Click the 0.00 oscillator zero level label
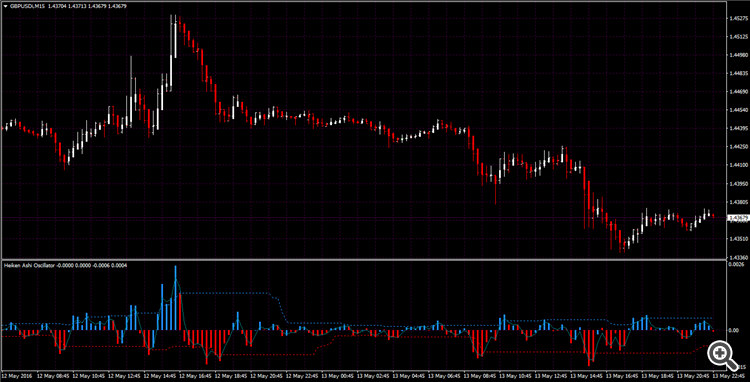The height and width of the screenshot is (382, 750). 733,330
